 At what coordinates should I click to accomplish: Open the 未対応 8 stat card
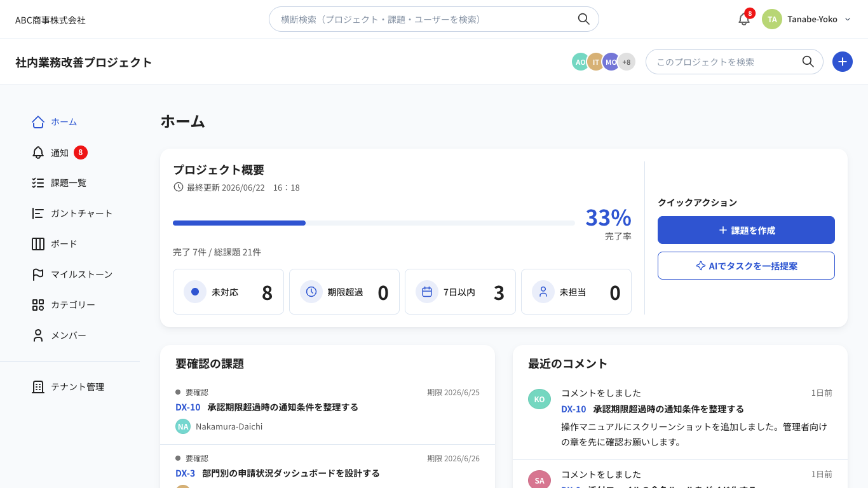point(228,292)
